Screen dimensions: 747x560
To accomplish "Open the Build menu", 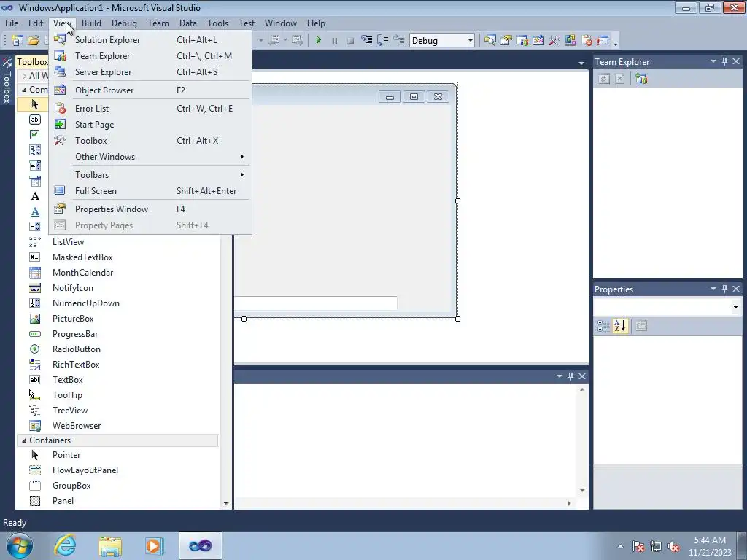I will pos(91,23).
